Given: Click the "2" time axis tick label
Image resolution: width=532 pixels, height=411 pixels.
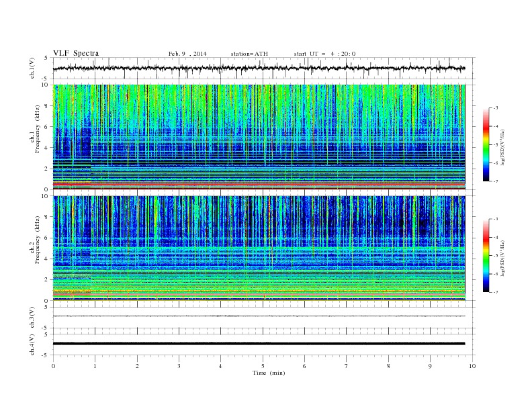Looking at the screenshot, I should (137, 366).
